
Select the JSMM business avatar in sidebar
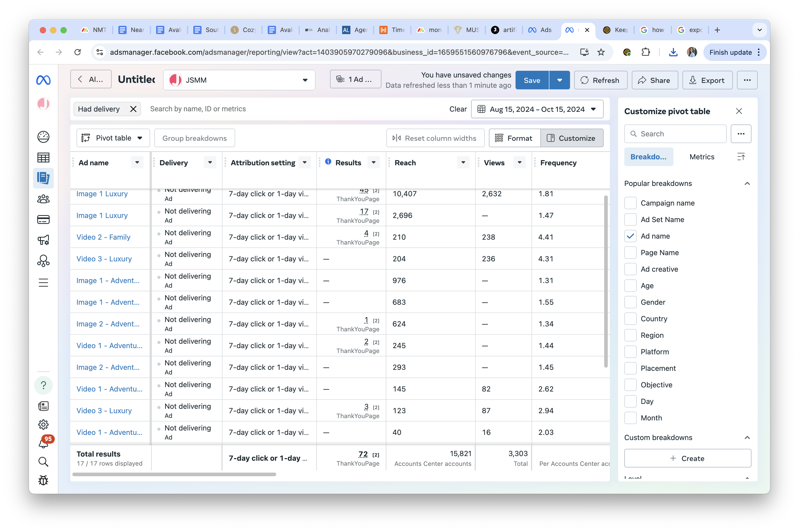tap(43, 104)
